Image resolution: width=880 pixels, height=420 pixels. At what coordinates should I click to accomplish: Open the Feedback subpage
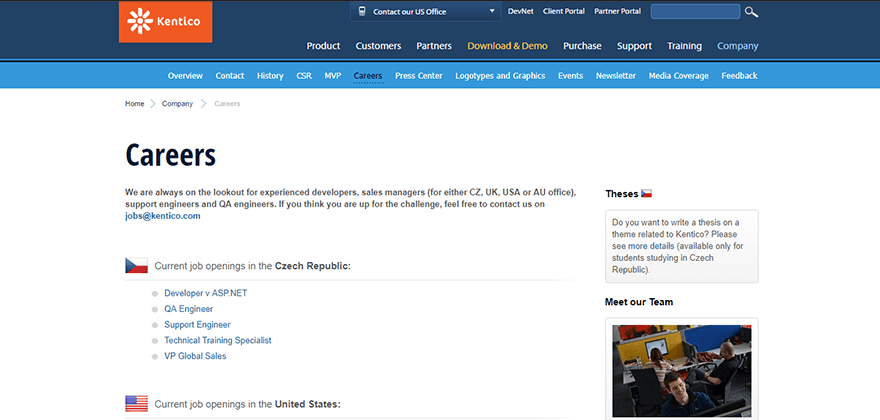click(x=739, y=76)
